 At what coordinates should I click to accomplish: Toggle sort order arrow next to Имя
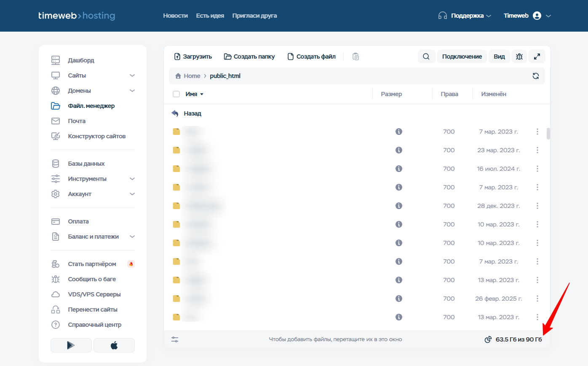click(x=202, y=94)
